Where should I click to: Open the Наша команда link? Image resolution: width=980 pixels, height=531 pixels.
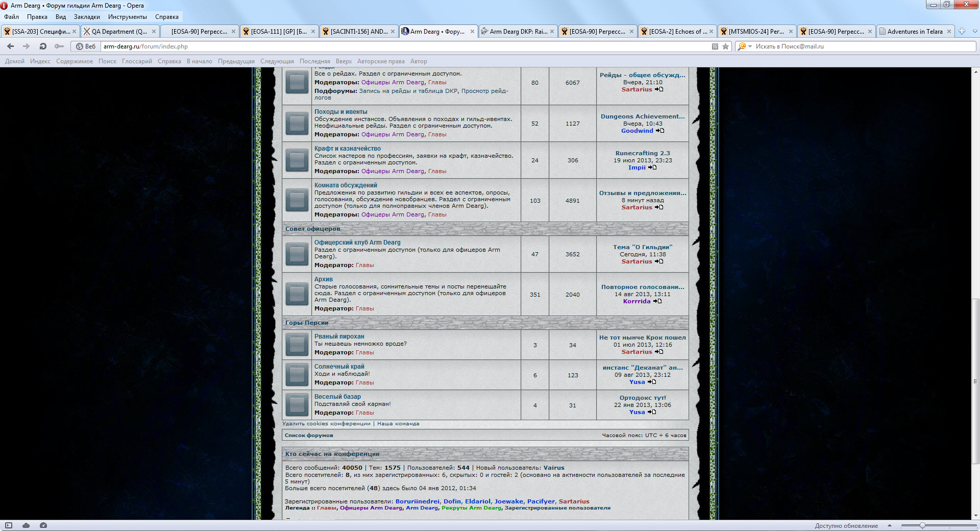[x=398, y=424]
